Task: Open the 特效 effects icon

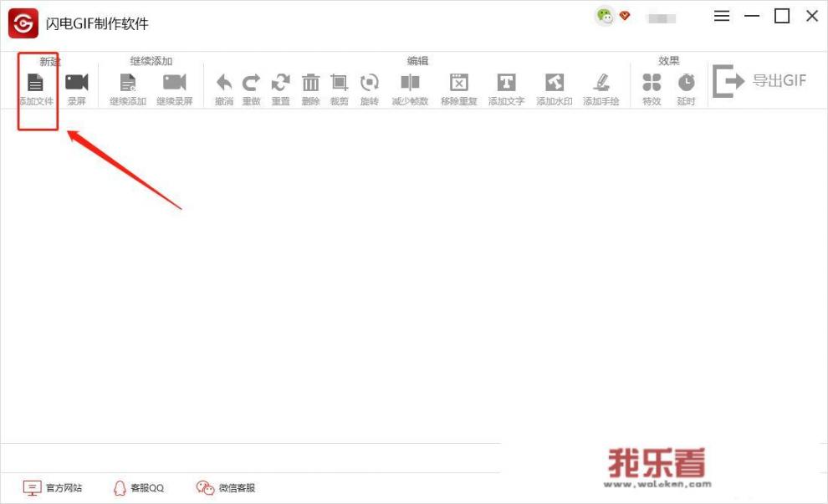Action: (x=652, y=83)
